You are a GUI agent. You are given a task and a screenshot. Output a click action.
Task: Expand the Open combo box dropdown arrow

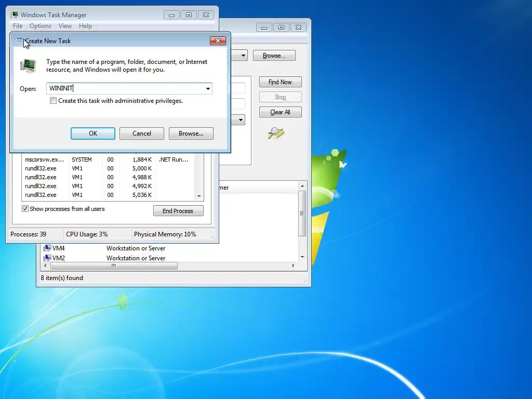(x=208, y=88)
